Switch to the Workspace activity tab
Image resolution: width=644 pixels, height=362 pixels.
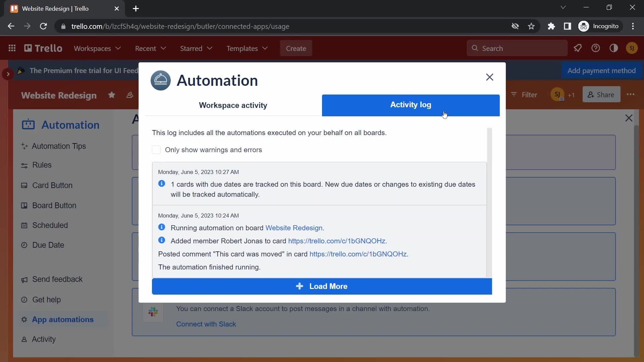click(233, 105)
